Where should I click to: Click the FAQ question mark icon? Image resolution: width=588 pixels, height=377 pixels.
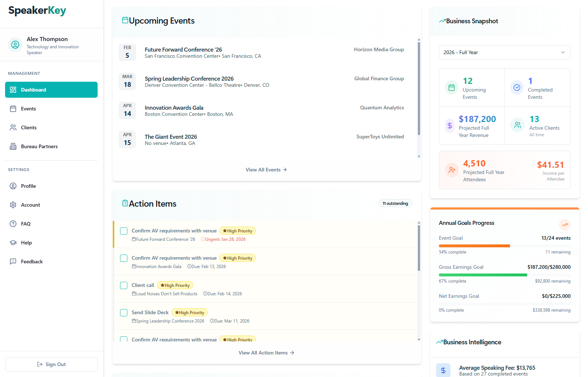pos(13,224)
